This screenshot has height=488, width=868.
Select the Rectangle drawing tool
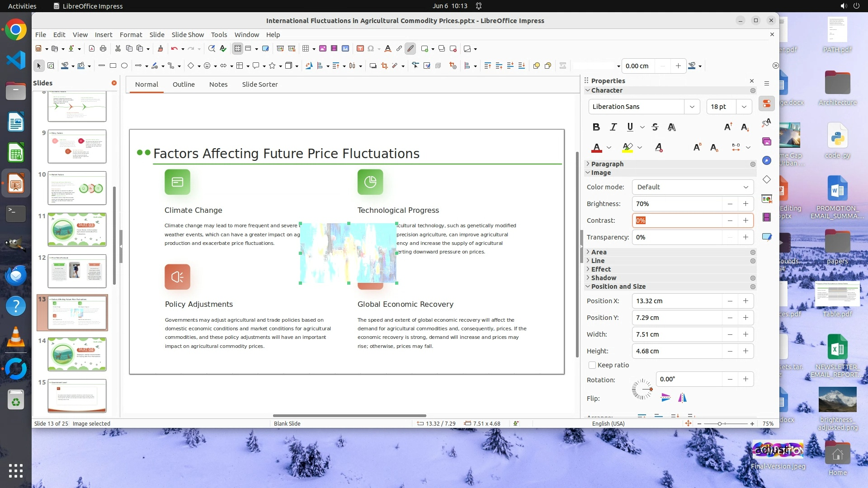pos(113,66)
